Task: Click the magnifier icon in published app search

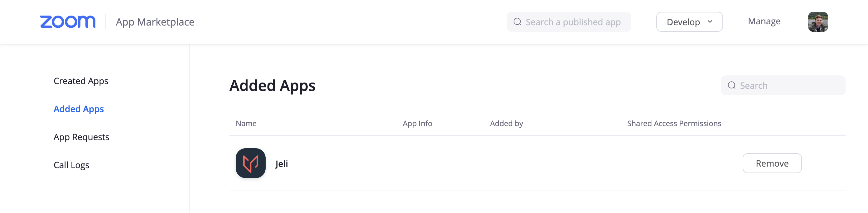Action: (517, 22)
